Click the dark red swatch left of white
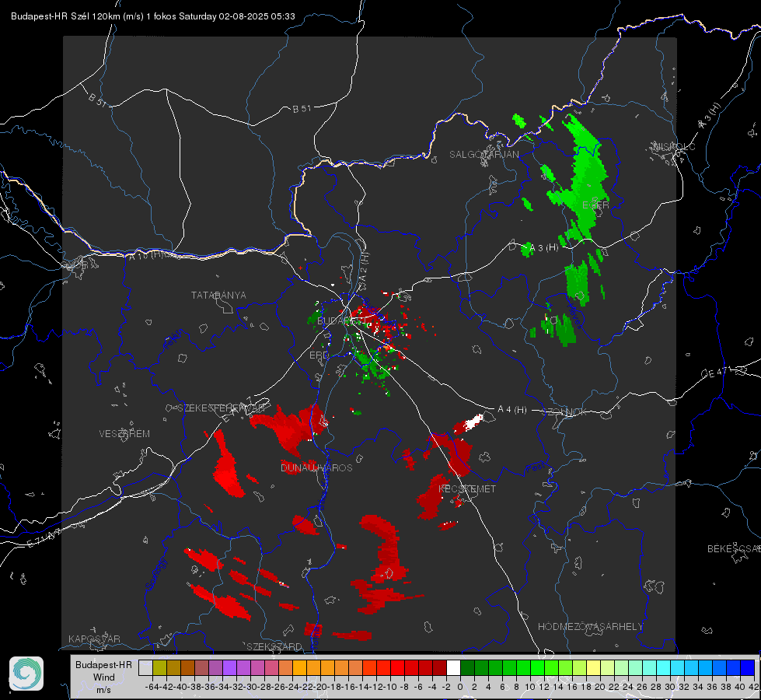The image size is (761, 700). pyautogui.click(x=439, y=667)
